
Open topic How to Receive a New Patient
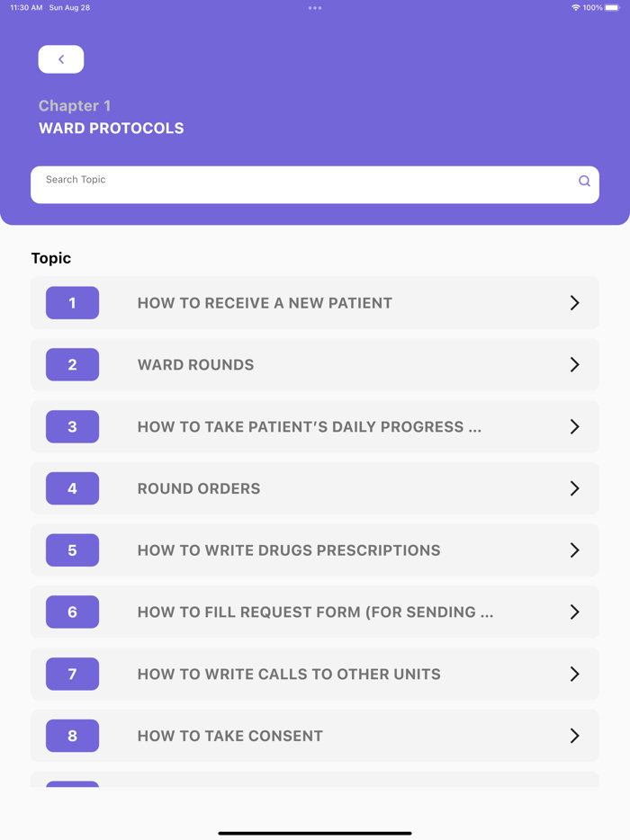265,303
